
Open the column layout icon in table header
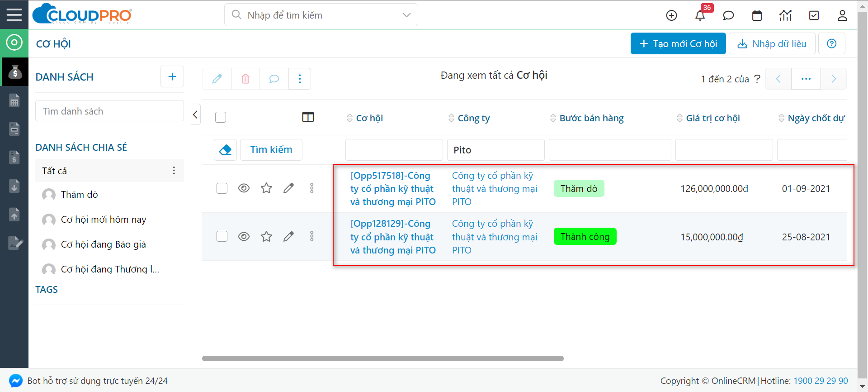point(308,117)
